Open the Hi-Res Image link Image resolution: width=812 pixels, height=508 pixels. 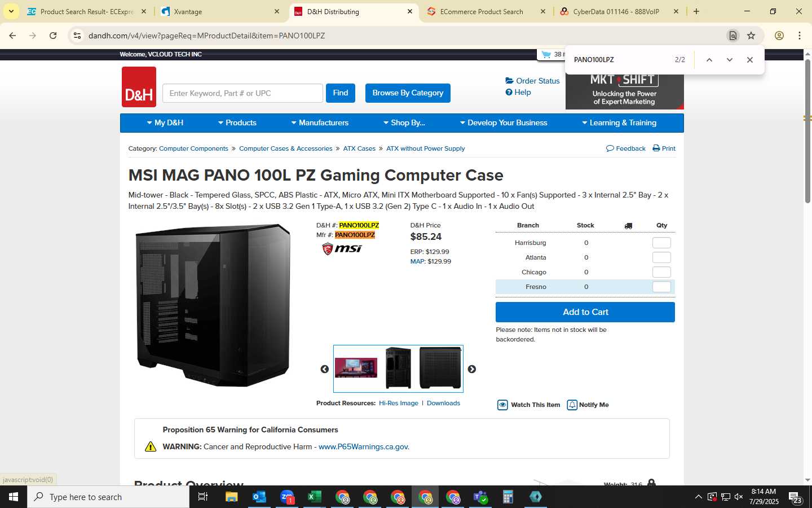point(399,403)
